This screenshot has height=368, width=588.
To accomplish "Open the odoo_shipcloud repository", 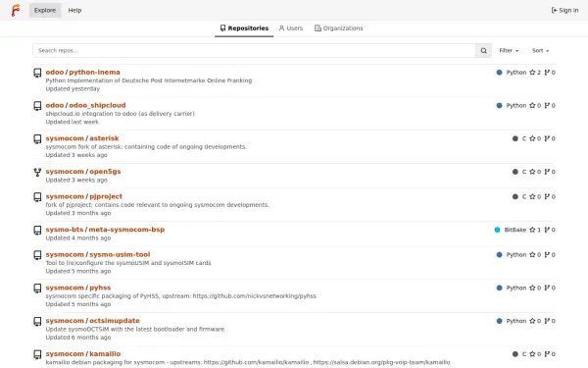I will coord(97,105).
